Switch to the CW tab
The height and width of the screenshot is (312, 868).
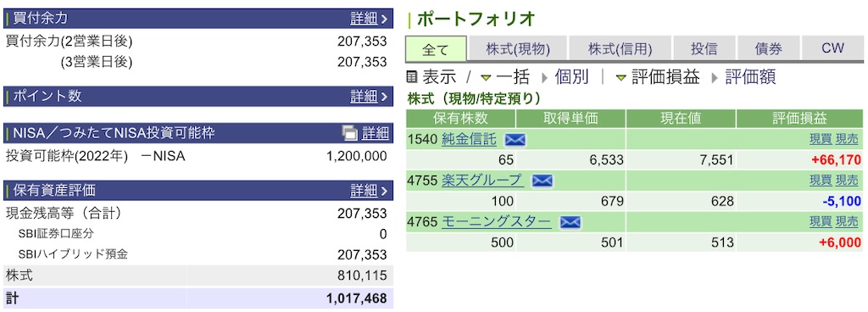[832, 48]
